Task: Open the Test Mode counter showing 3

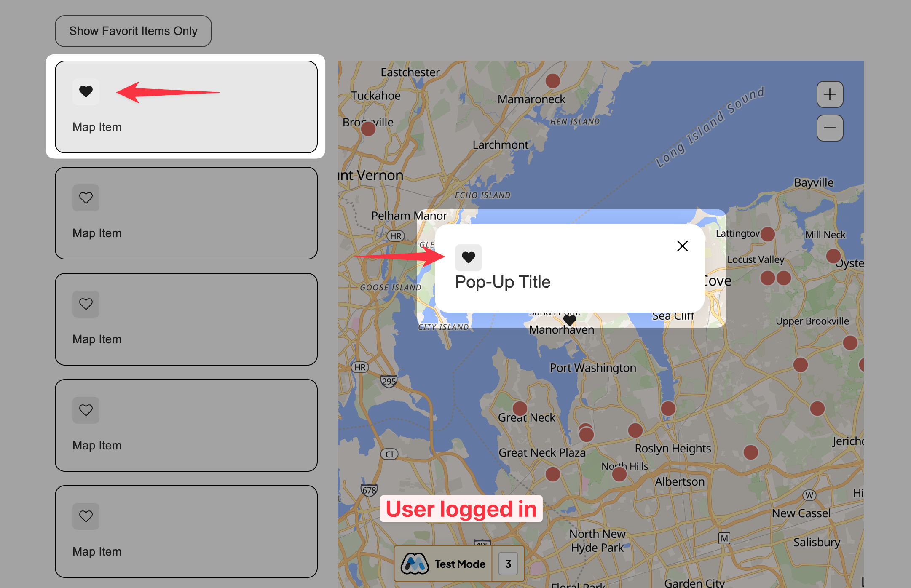Action: 508,564
